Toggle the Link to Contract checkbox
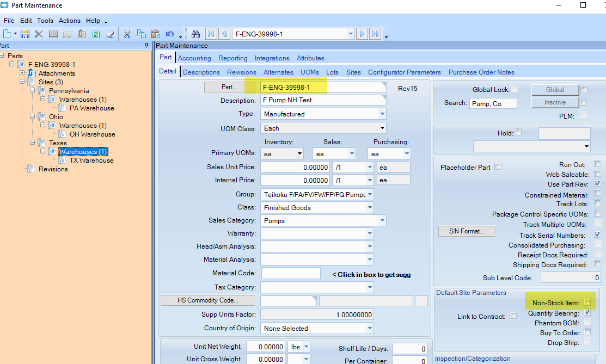The height and width of the screenshot is (364, 606). (x=513, y=316)
